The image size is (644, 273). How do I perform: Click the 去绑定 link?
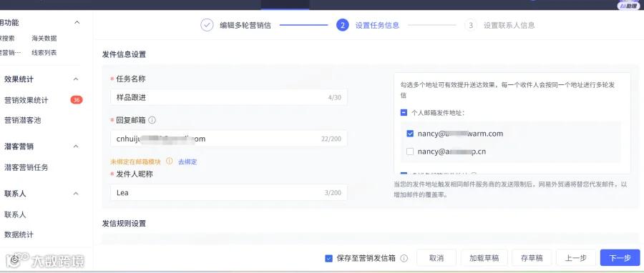point(187,162)
